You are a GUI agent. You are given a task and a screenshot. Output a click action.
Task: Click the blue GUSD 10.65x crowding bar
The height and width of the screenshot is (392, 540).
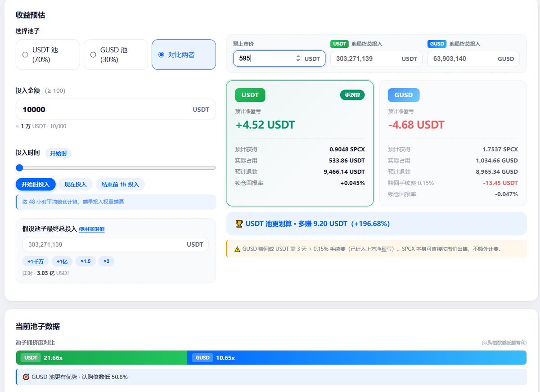point(357,358)
